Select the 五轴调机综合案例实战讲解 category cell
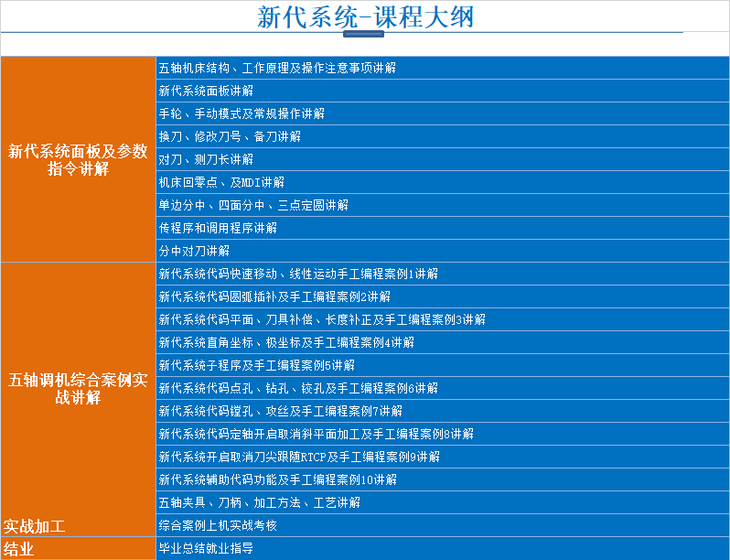Image resolution: width=730 pixels, height=560 pixels. [x=78, y=388]
